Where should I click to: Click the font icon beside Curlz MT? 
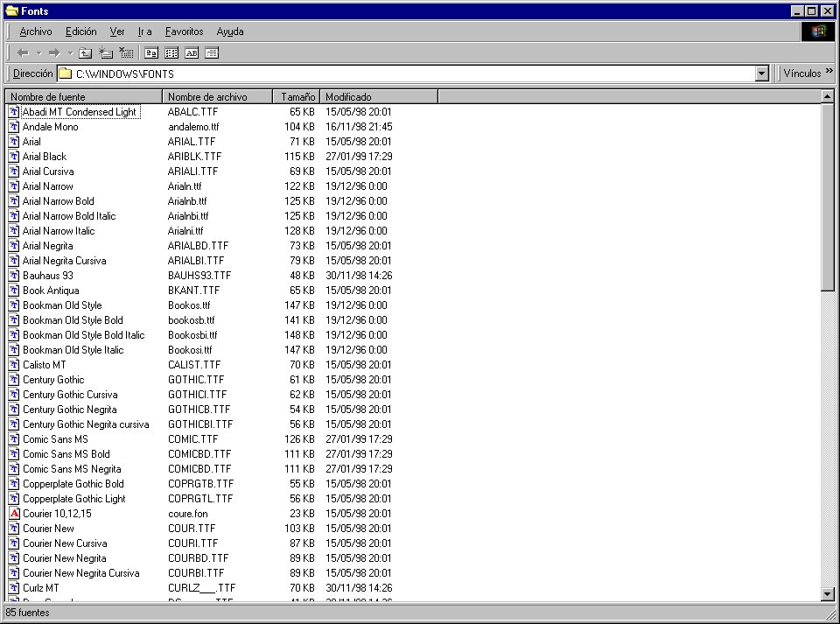point(15,587)
